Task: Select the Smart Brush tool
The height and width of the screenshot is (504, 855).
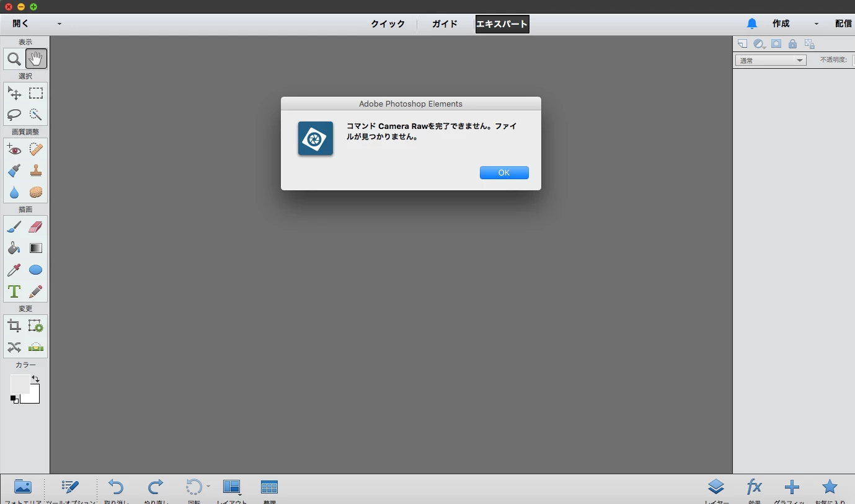Action: pos(14,170)
